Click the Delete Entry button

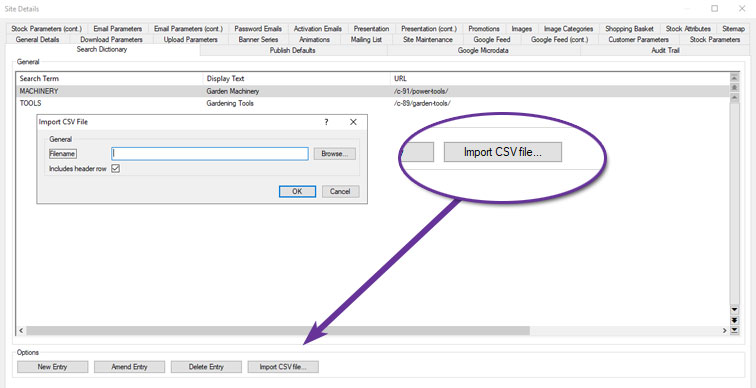206,367
